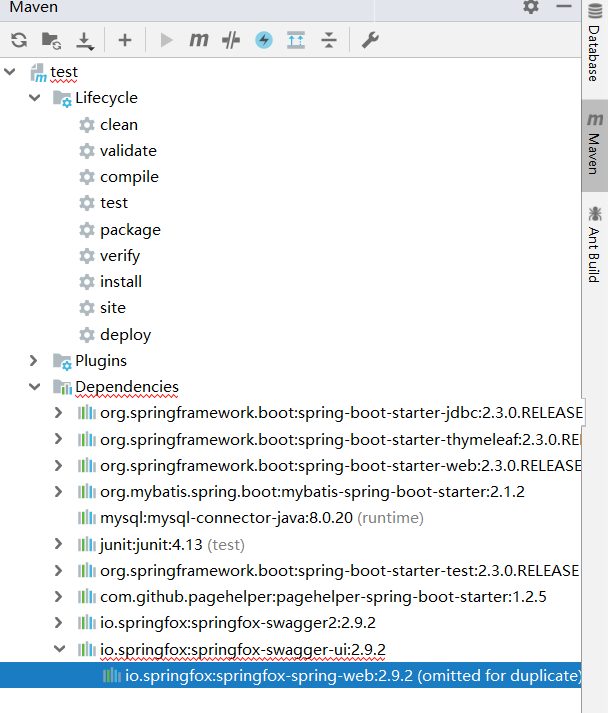Click gear icon beside deploy goal
Image resolution: width=608 pixels, height=713 pixels.
click(x=87, y=335)
